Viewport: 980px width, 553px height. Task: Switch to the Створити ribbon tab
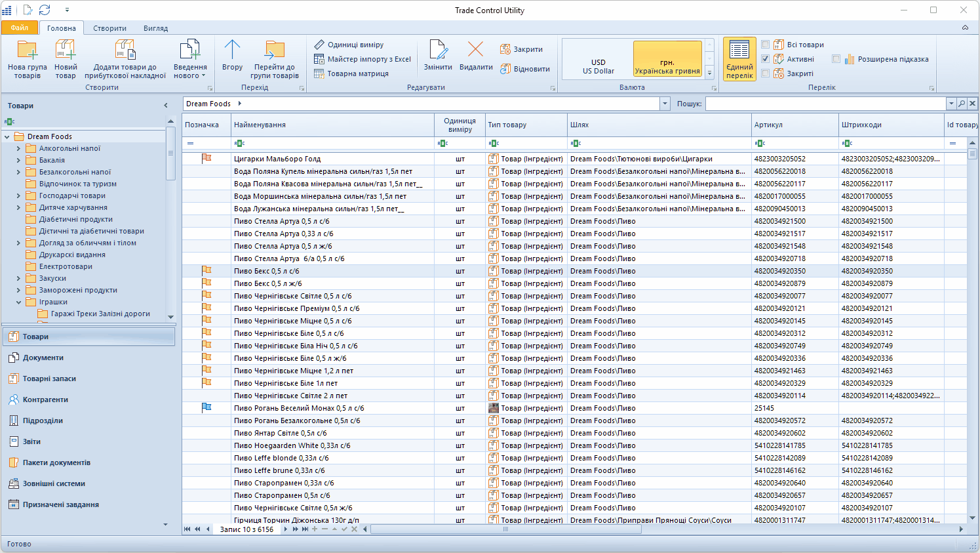click(x=109, y=28)
